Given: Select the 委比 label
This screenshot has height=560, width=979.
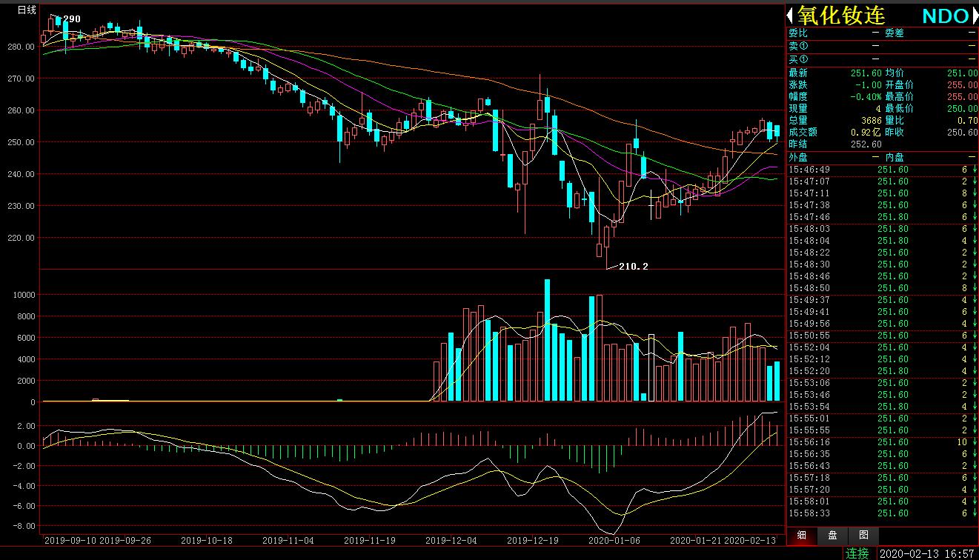Looking at the screenshot, I should pos(798,33).
